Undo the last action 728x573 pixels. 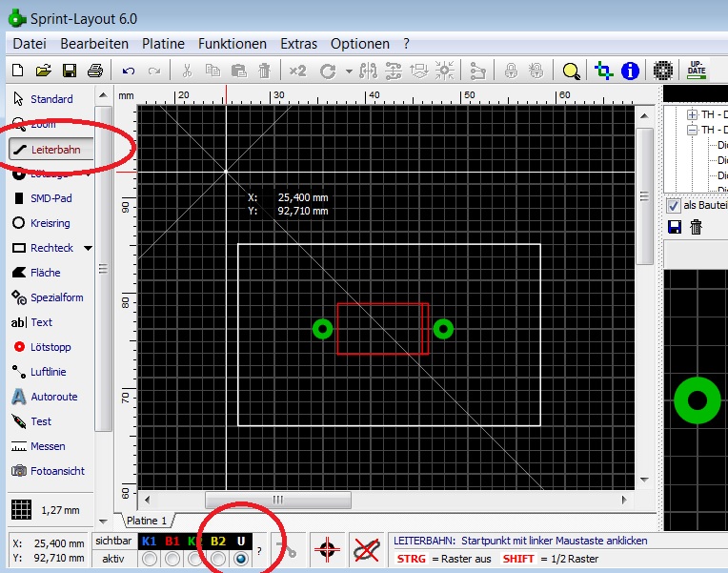tap(129, 72)
